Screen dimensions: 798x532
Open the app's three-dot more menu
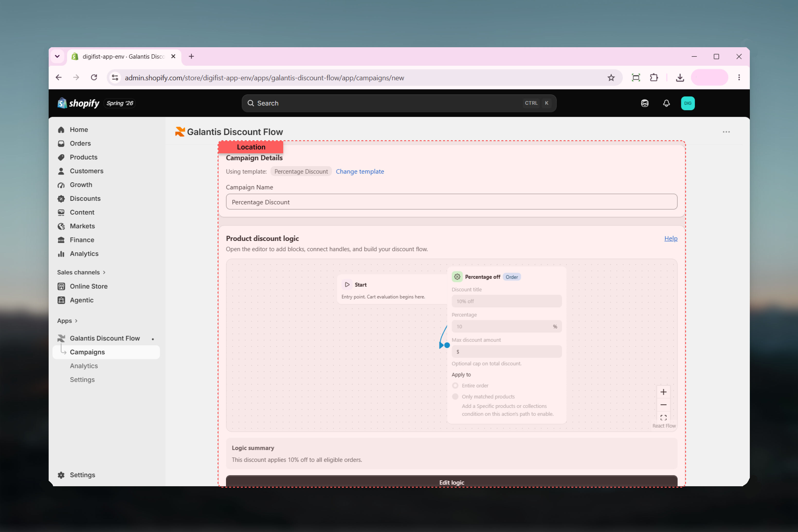(x=726, y=132)
